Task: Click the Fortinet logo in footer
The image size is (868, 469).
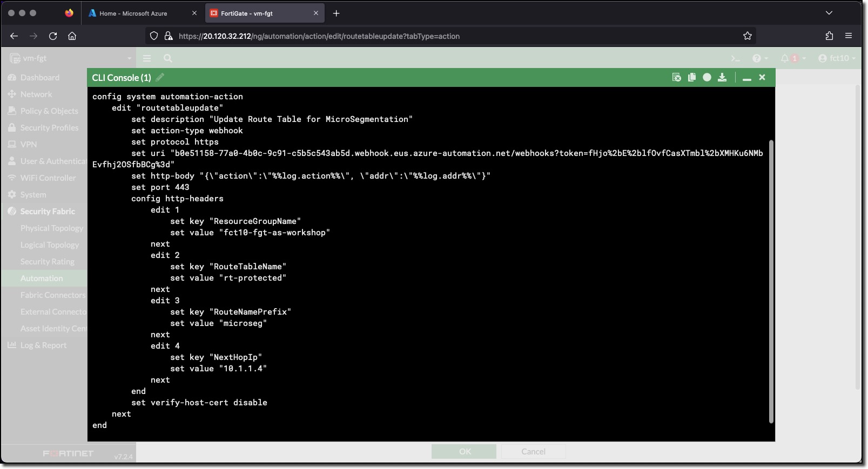Action: click(x=68, y=454)
